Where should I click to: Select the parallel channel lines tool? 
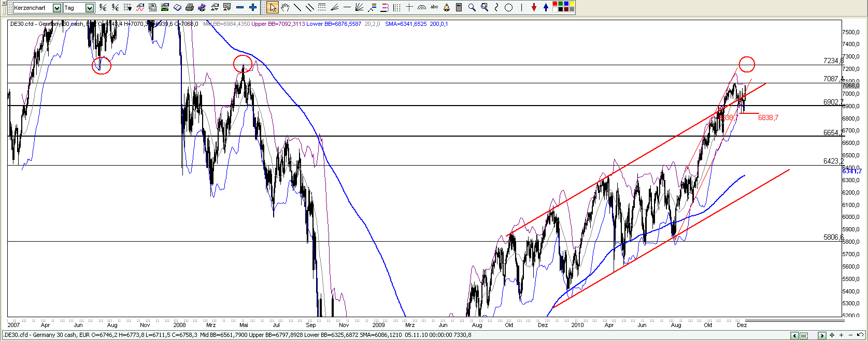310,7
